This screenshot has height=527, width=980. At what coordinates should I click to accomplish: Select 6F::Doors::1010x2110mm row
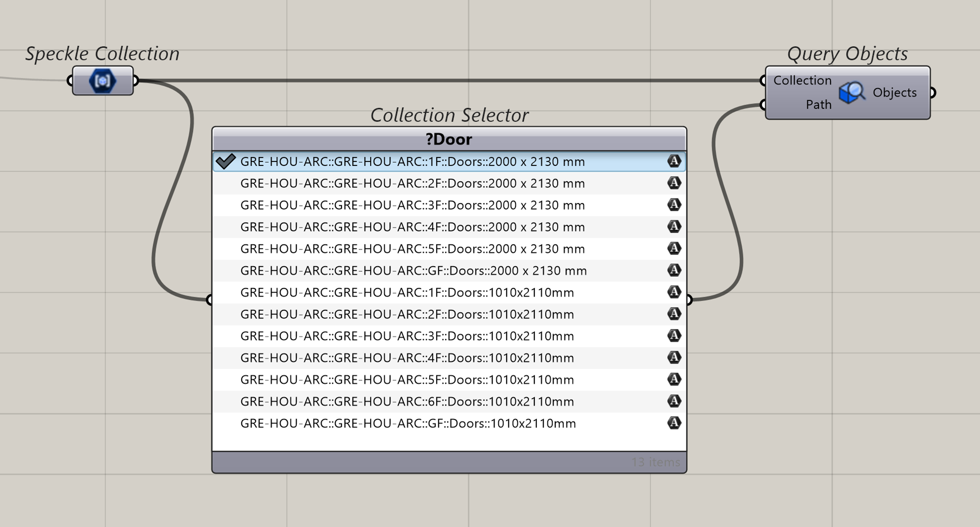(449, 401)
